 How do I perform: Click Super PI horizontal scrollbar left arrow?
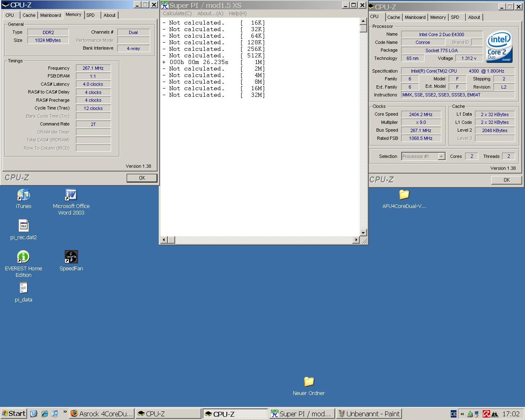click(164, 240)
